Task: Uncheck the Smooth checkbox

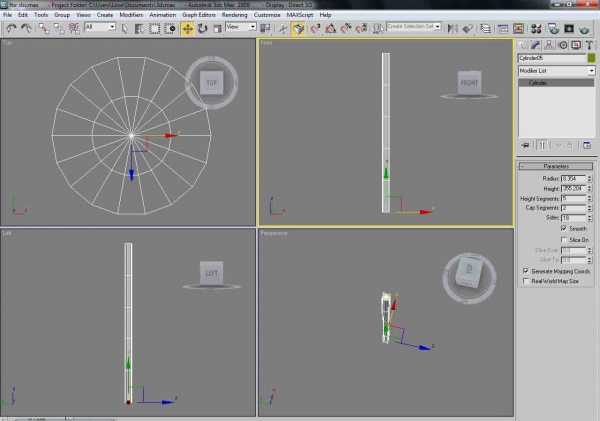Action: 563,228
